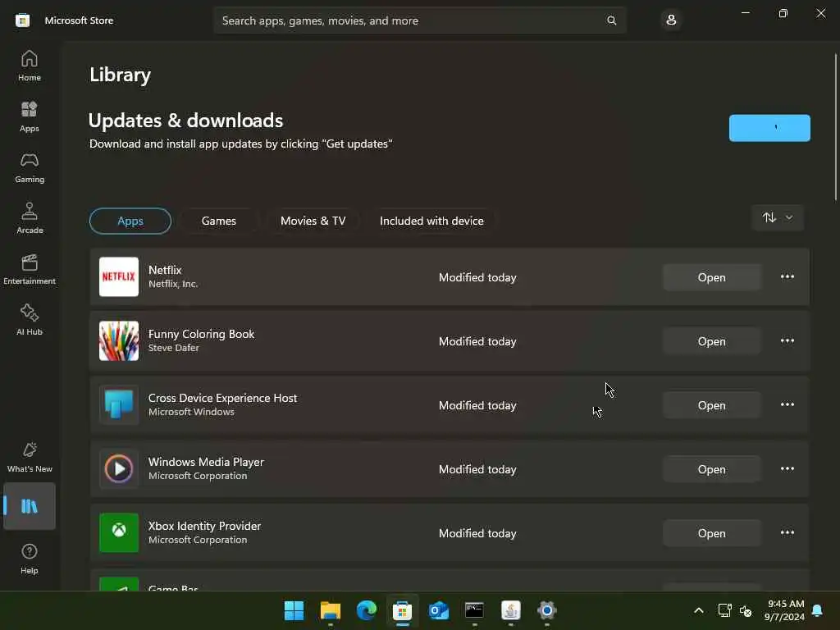This screenshot has width=840, height=630.
Task: Click the Xbox Identity Provider title
Action: (x=204, y=526)
